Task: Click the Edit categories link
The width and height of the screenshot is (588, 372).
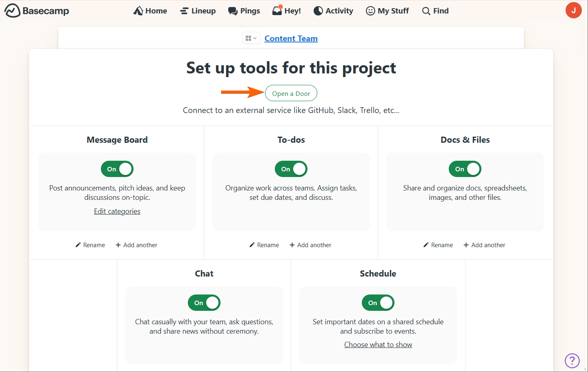Action: coord(117,211)
